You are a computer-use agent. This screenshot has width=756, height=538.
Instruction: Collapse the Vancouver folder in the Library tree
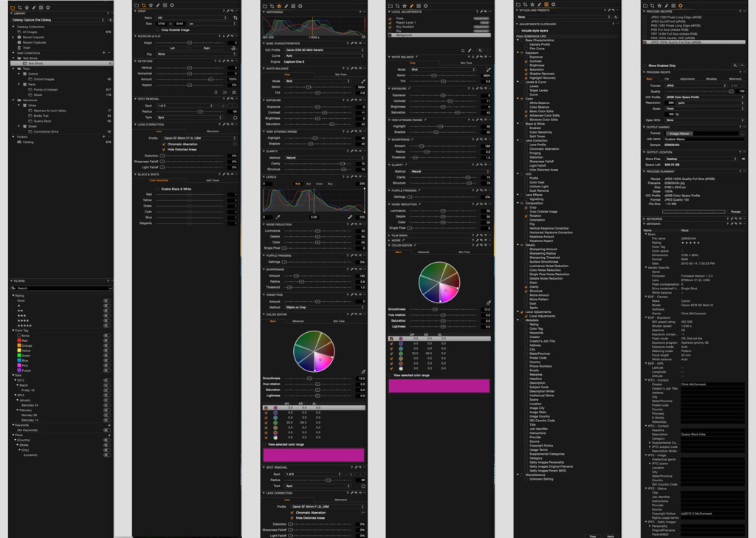[x=13, y=100]
